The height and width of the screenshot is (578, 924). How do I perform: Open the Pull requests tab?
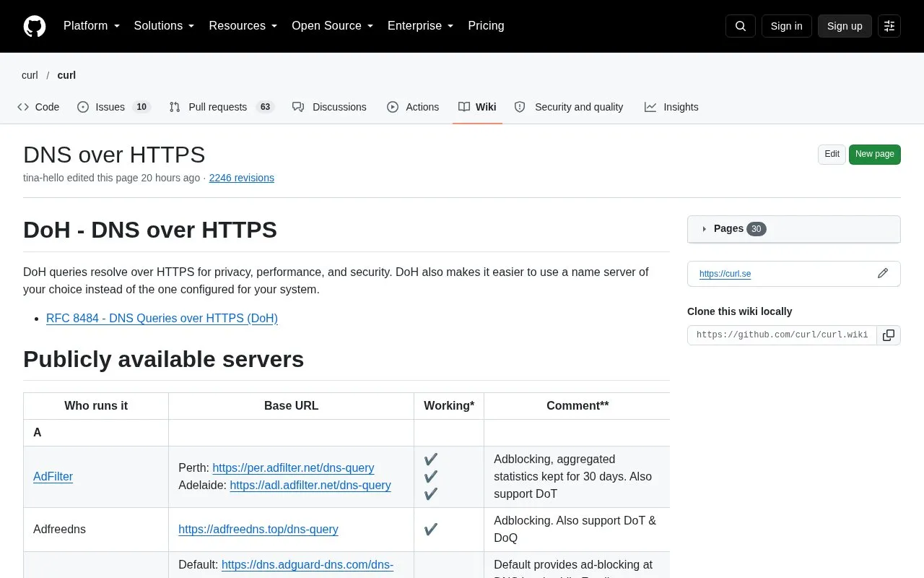221,107
